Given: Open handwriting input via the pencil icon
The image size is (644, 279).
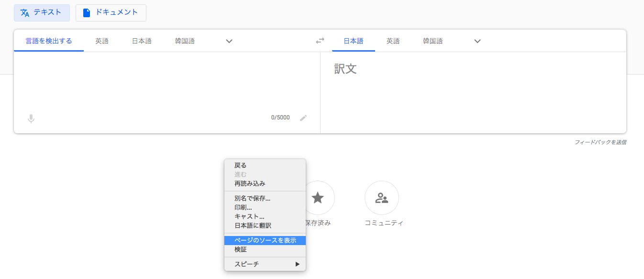Looking at the screenshot, I should 303,118.
